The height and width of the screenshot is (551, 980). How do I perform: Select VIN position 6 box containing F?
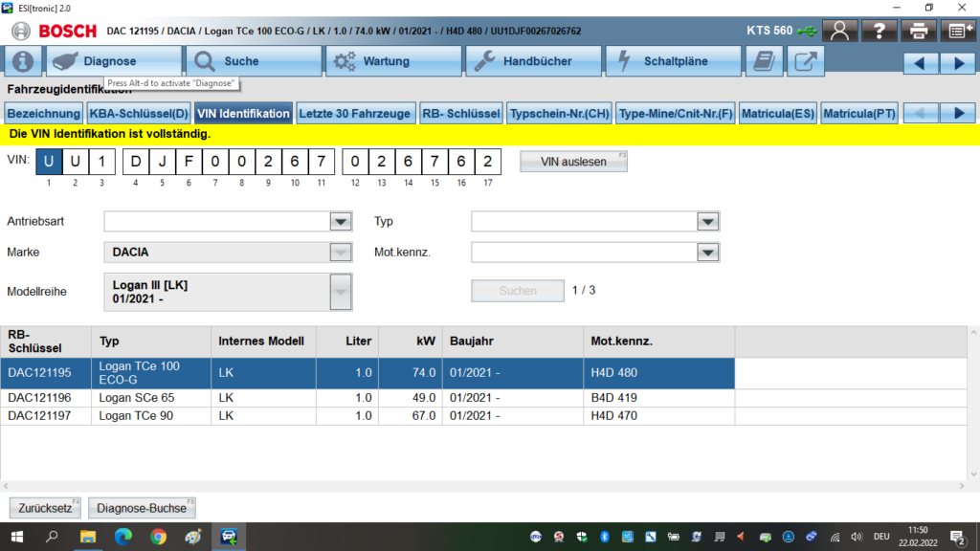click(189, 162)
